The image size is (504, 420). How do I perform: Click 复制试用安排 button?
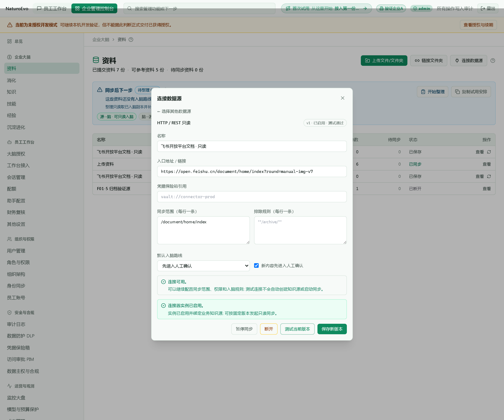coord(471,92)
